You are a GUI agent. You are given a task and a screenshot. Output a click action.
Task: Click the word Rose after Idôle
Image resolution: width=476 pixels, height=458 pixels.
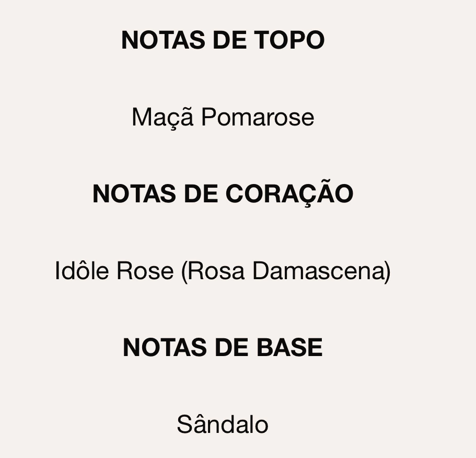pos(145,271)
